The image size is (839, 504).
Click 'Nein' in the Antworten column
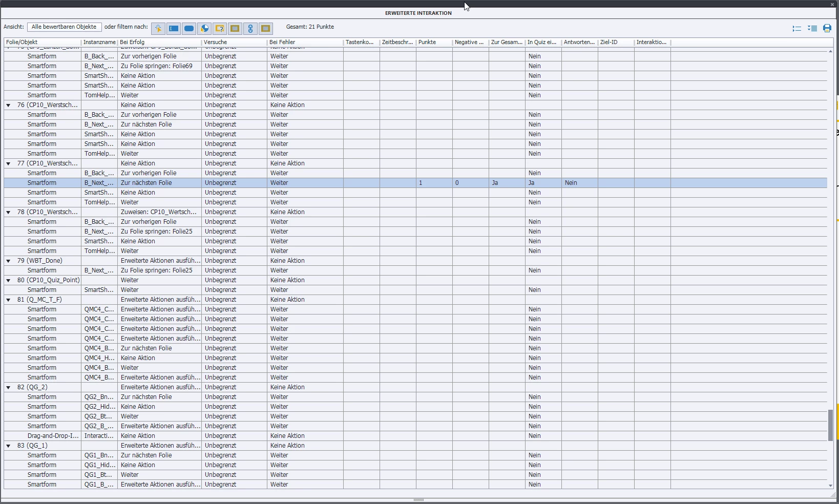tap(579, 183)
